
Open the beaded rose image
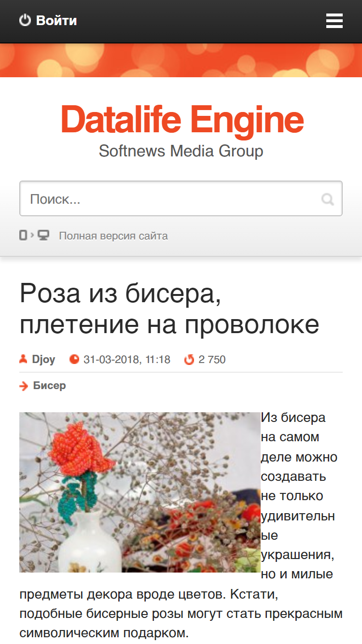[x=140, y=492]
